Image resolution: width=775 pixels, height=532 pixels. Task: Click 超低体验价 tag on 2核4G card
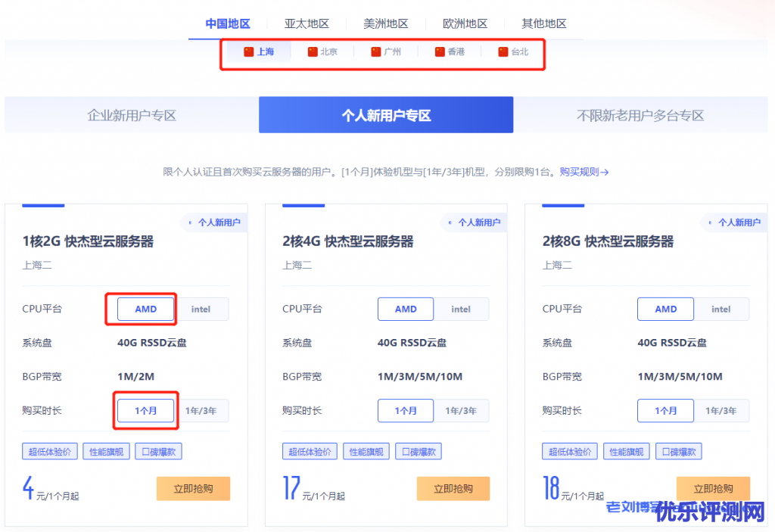pos(310,452)
